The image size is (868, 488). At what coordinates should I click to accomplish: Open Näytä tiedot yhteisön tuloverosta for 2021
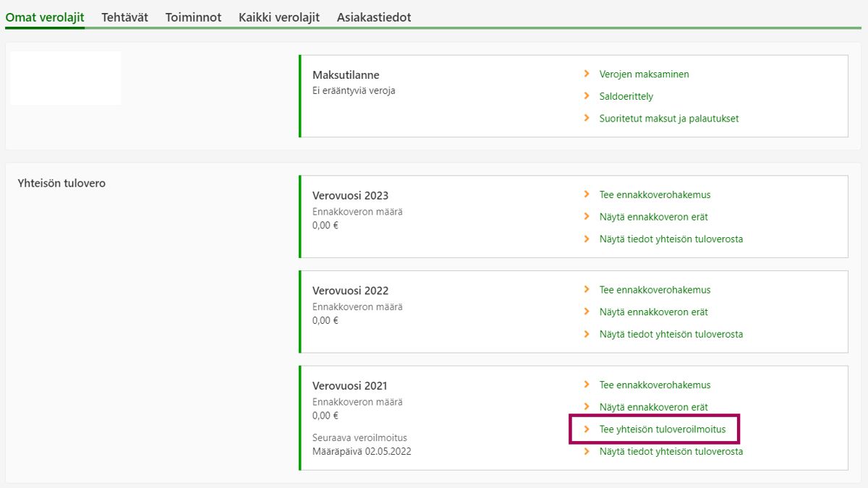[x=671, y=452]
